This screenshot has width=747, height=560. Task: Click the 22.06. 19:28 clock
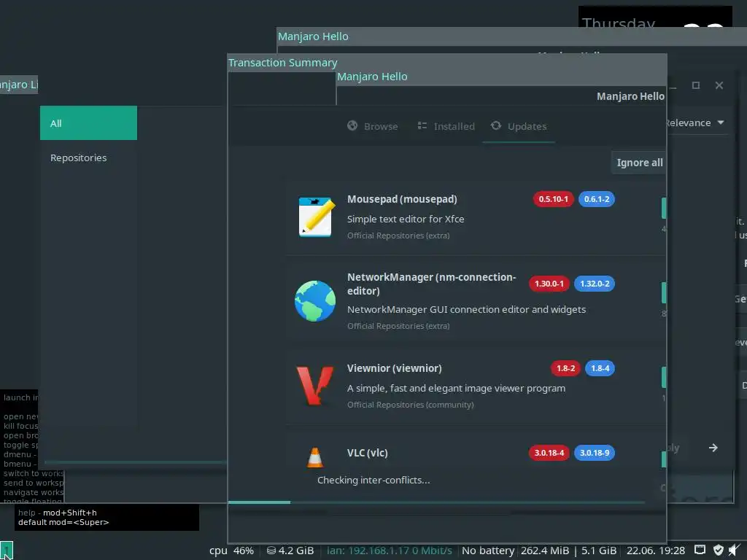click(656, 551)
